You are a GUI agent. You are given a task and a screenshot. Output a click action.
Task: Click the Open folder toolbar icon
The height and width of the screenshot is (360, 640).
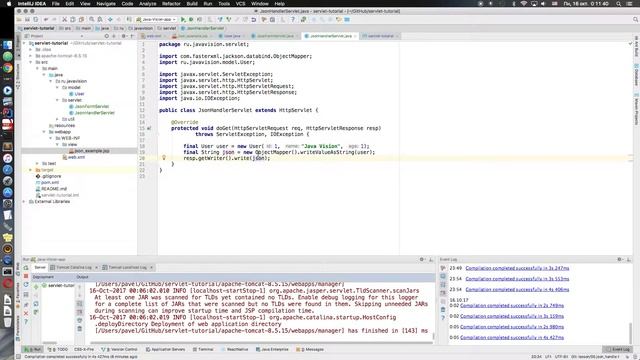coord(19,19)
